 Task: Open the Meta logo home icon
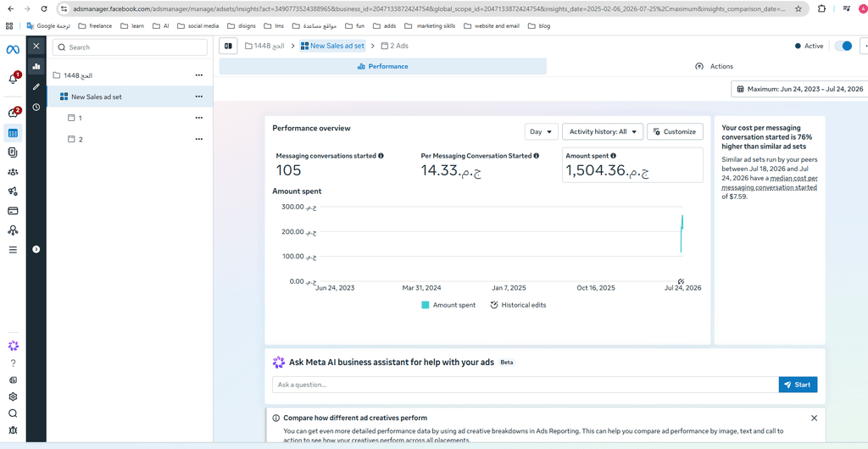click(x=13, y=50)
